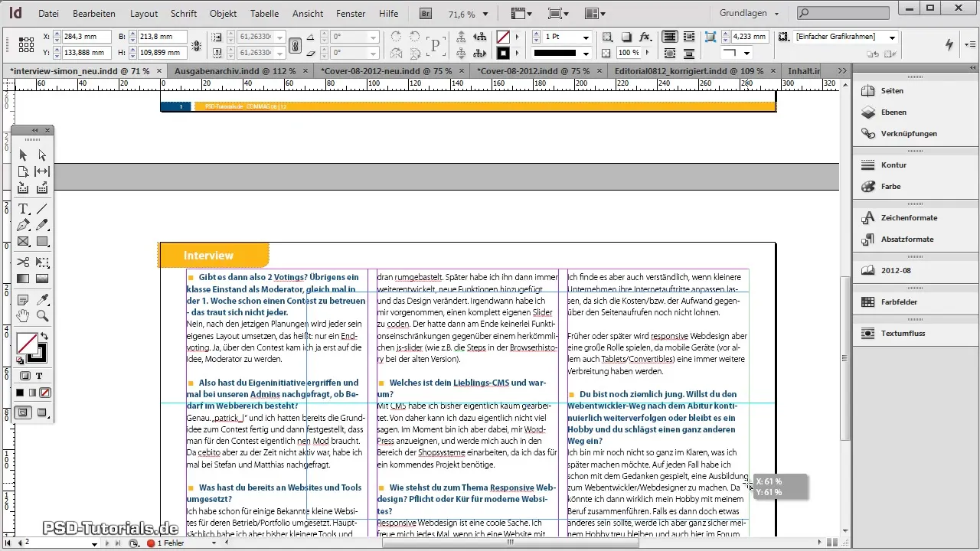Click the Quick Apply lightning icon
Image resolution: width=980 pixels, height=551 pixels.
click(x=950, y=44)
